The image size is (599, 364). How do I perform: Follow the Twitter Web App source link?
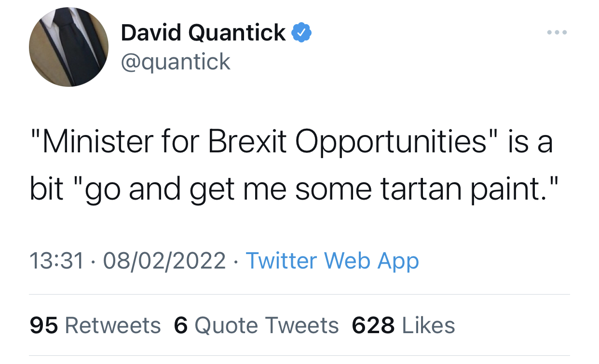tap(332, 261)
